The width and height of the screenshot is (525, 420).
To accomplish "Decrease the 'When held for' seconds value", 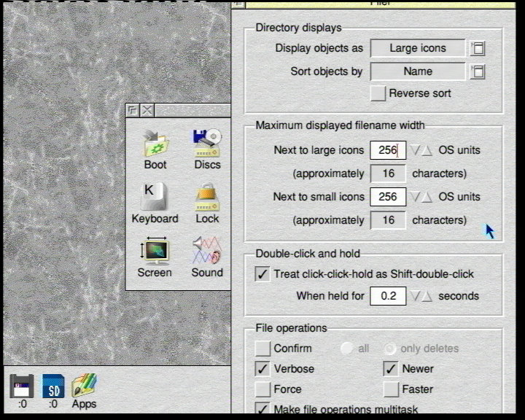I will tap(415, 296).
